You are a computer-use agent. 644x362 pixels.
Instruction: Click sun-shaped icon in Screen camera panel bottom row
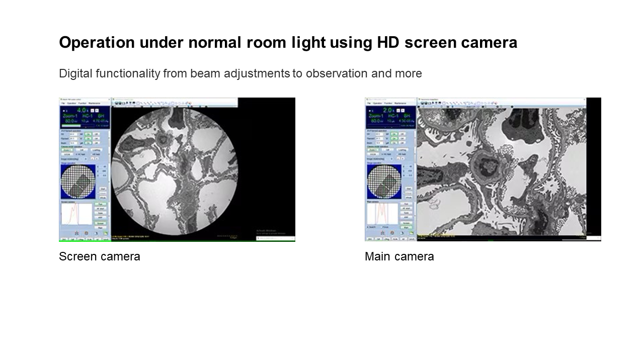coord(76,233)
